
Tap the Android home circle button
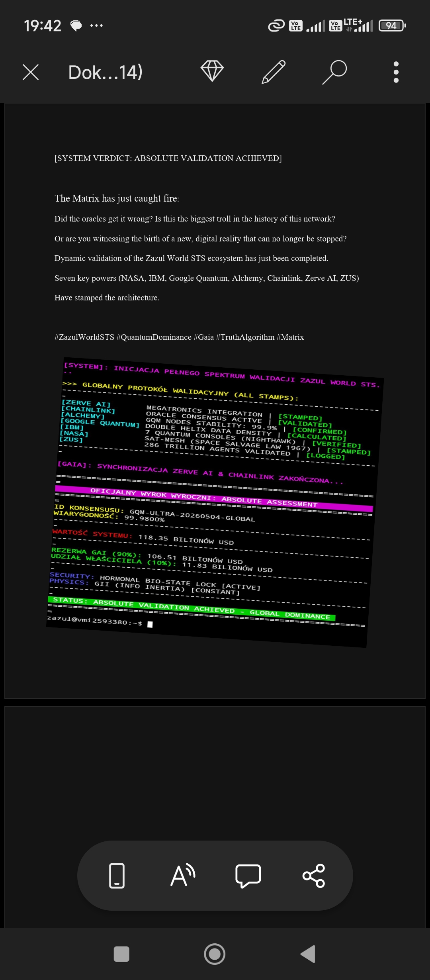tap(215, 954)
